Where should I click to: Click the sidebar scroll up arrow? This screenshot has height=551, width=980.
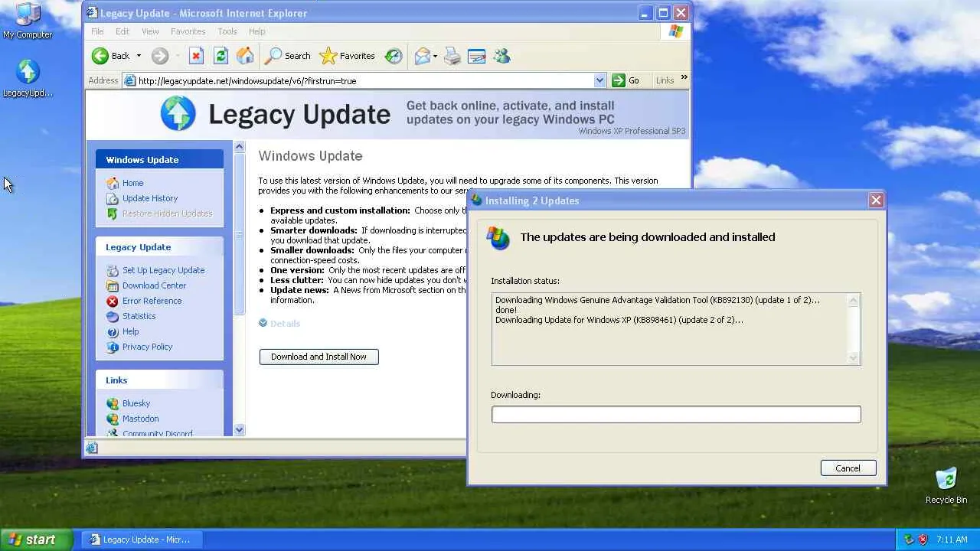[x=239, y=147]
